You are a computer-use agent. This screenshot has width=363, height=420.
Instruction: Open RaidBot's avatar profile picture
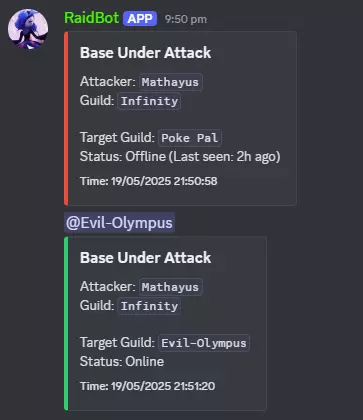pos(28,29)
